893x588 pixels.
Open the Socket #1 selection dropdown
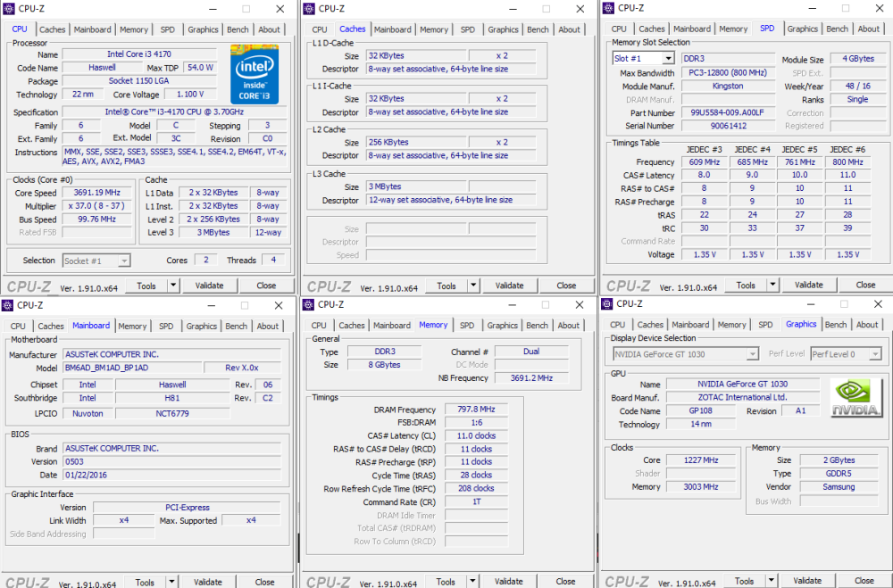(x=124, y=261)
